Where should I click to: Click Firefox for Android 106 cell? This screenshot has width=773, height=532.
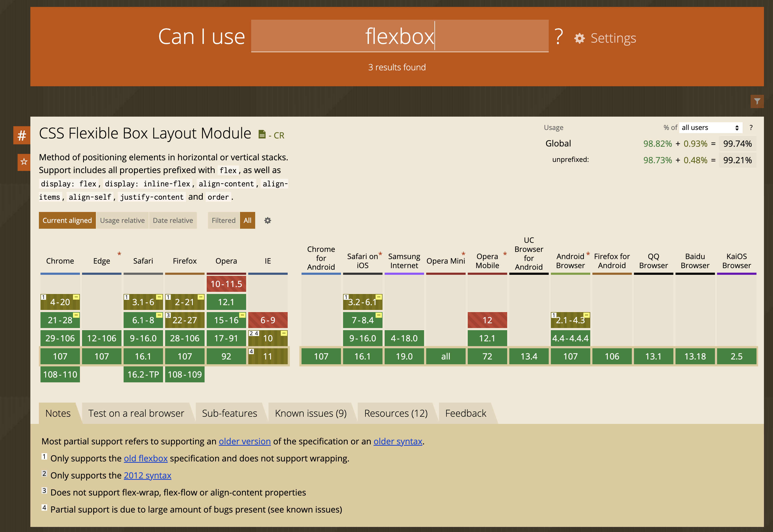[612, 356]
